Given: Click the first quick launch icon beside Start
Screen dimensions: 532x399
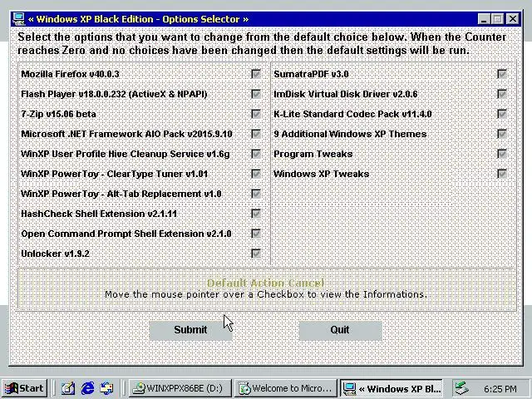Looking at the screenshot, I should click(x=68, y=388).
